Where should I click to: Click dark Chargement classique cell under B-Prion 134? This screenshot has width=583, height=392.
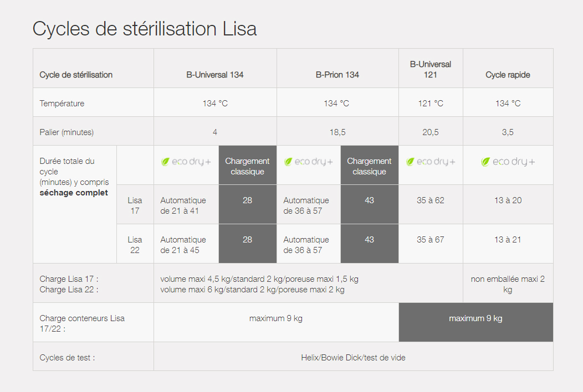(369, 166)
